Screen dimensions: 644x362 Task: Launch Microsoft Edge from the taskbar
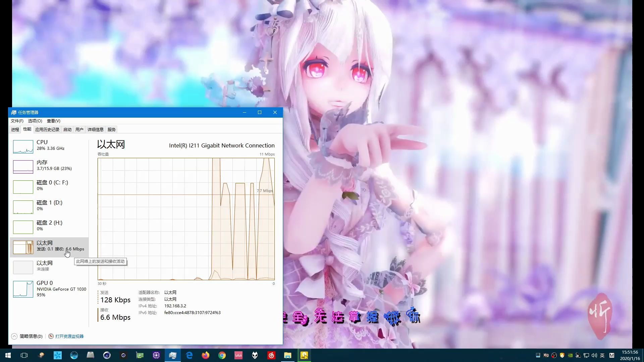(189, 355)
